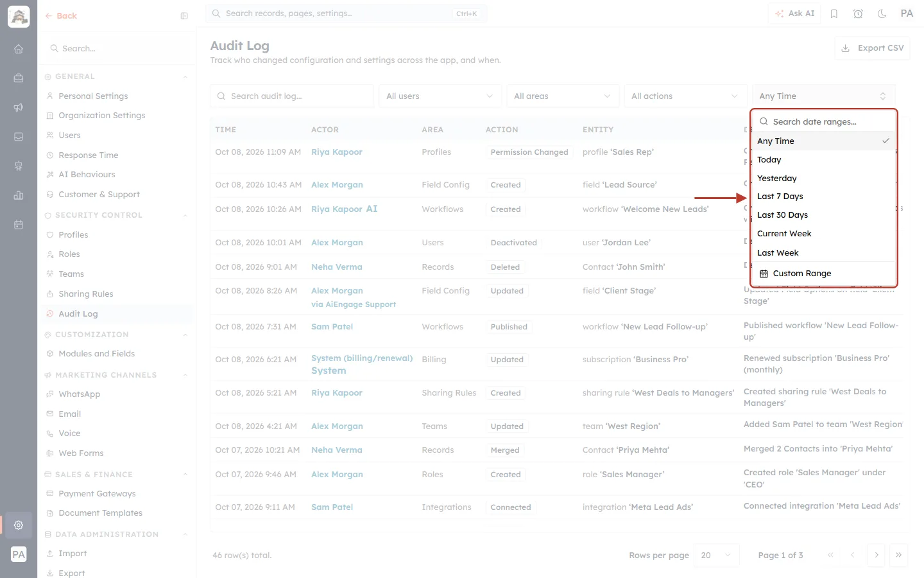Open the Home icon in left rail
Image resolution: width=924 pixels, height=578 pixels.
(19, 49)
